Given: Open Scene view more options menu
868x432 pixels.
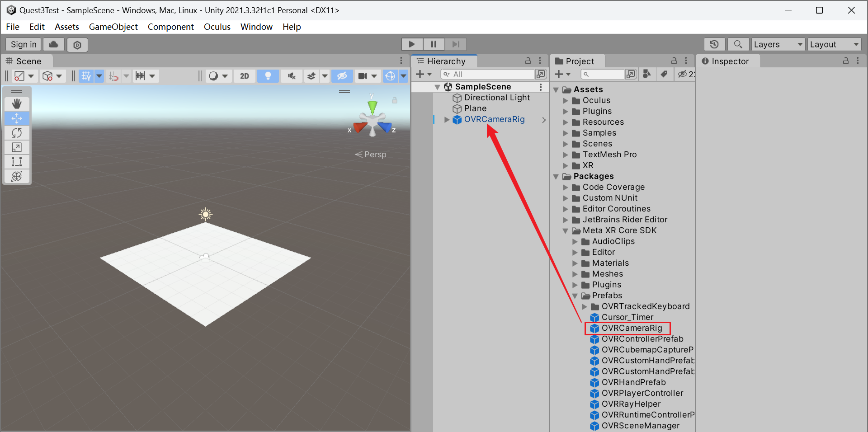Looking at the screenshot, I should (x=401, y=61).
